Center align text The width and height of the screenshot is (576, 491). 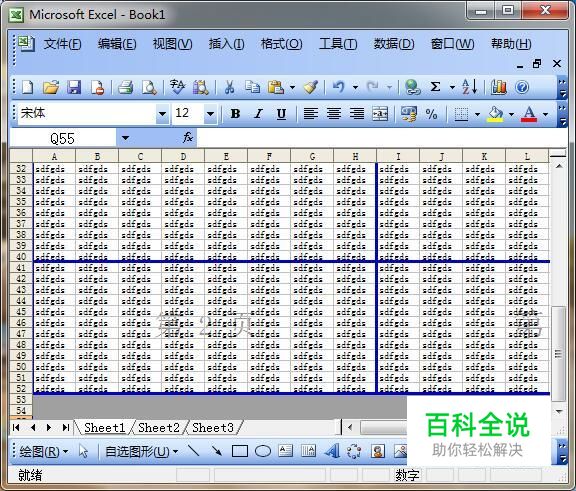[334, 114]
